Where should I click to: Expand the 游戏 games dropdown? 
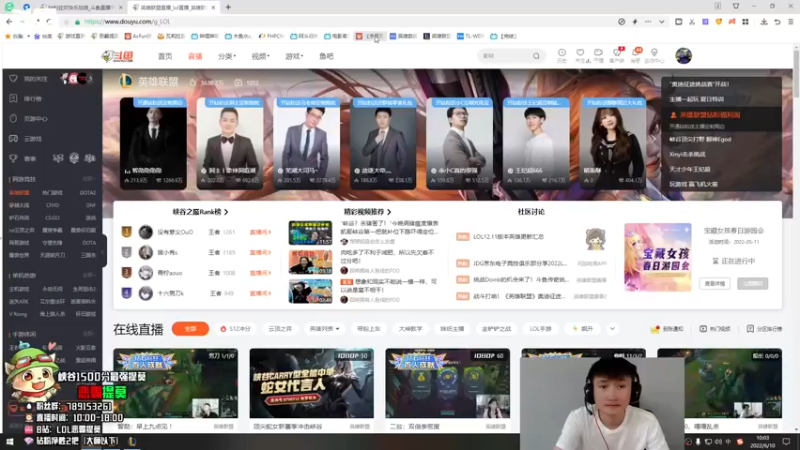pyautogui.click(x=294, y=56)
